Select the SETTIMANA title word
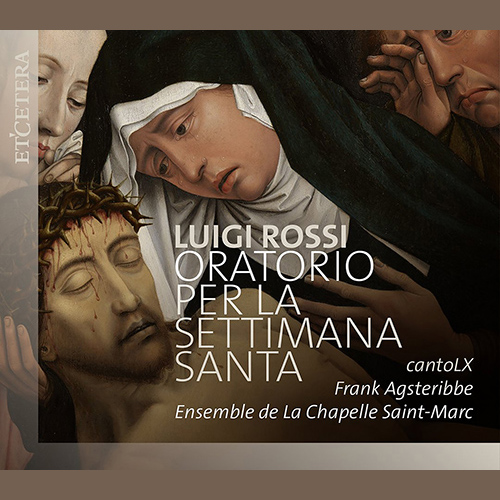500x500 pixels. 289,333
